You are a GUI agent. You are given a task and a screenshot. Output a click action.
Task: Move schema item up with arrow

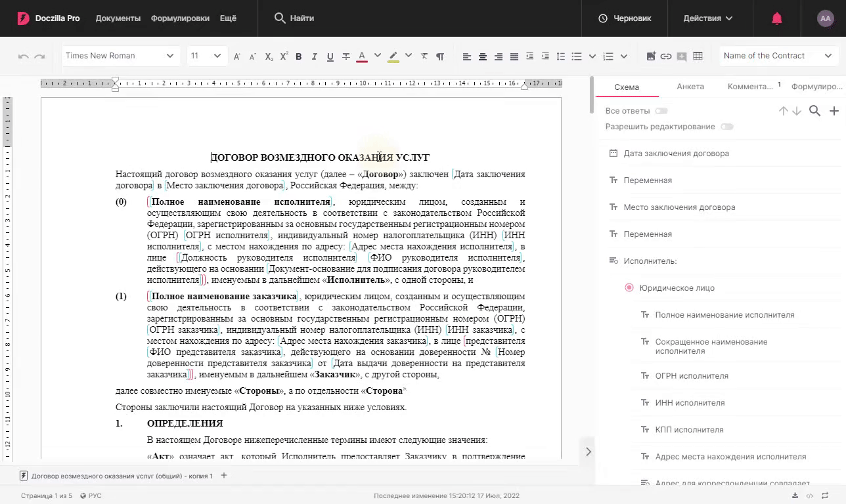[x=784, y=112]
